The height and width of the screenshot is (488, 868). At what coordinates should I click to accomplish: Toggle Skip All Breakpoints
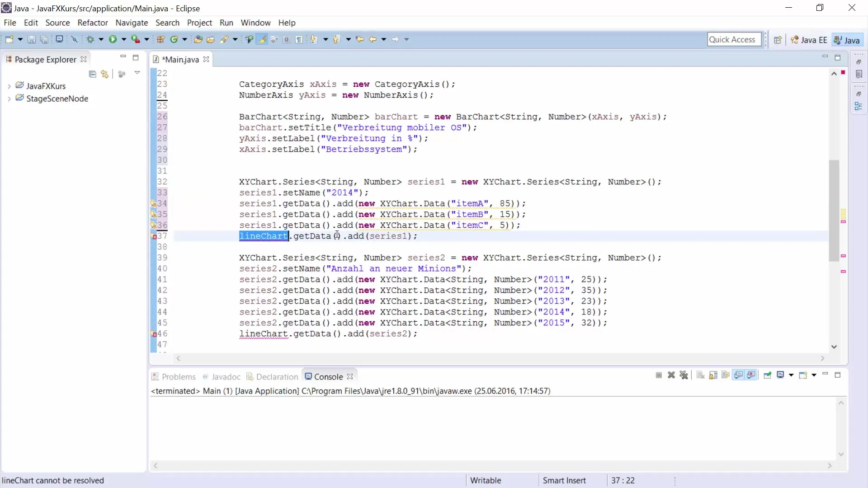[x=75, y=39]
